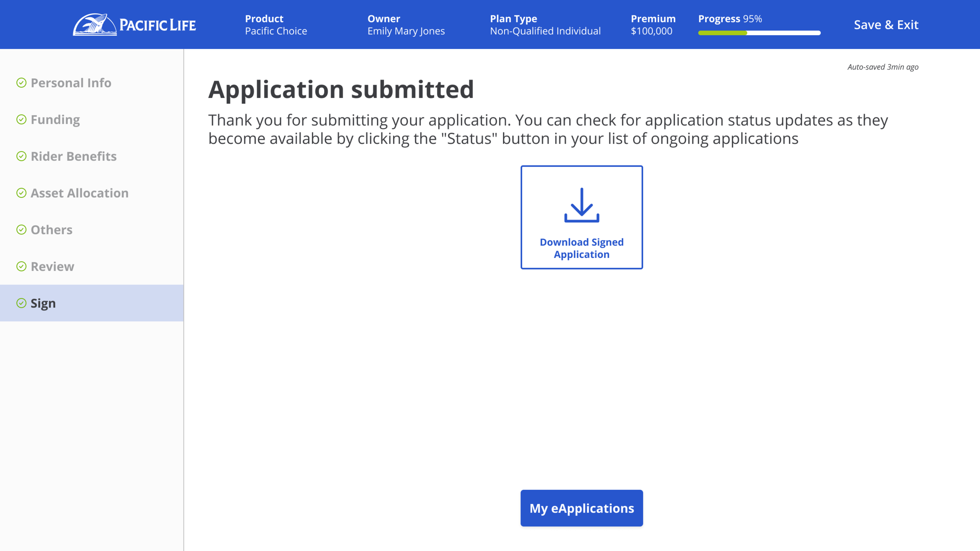Switch to the Review step
The image size is (980, 551).
click(x=53, y=266)
